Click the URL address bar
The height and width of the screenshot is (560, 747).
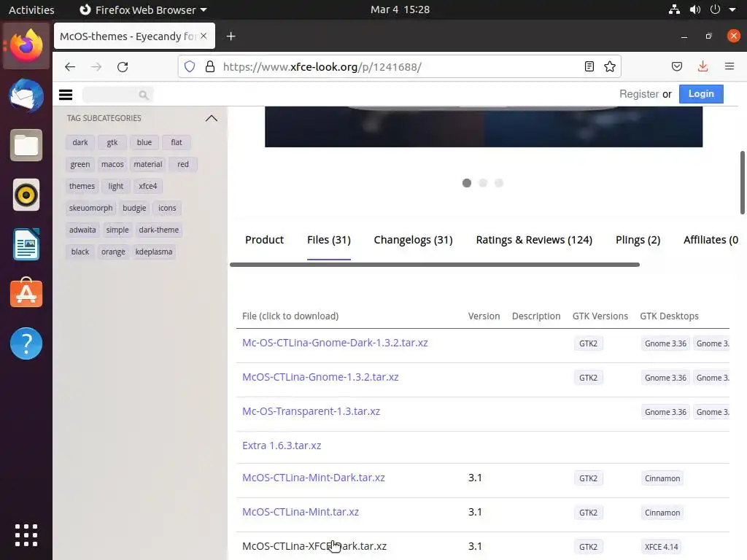tap(400, 66)
